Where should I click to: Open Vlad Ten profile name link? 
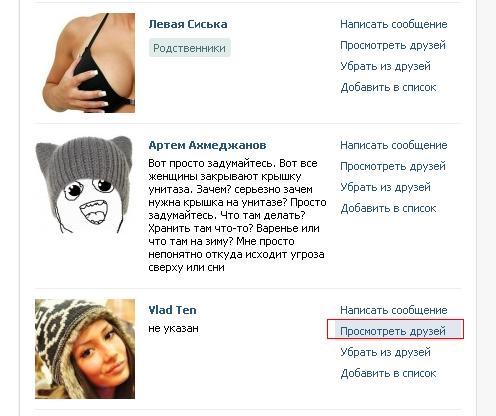172,310
